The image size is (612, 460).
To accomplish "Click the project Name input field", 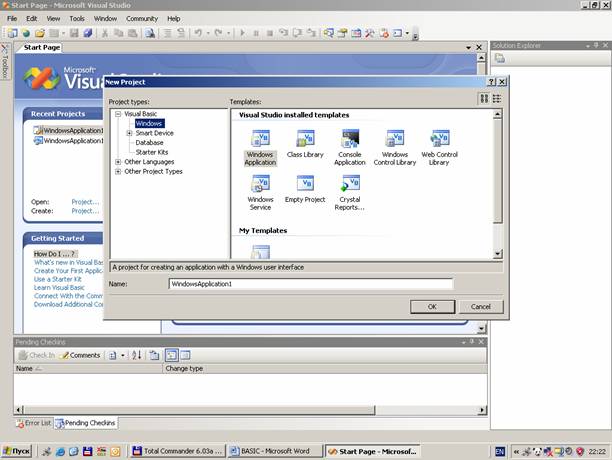I will (311, 284).
